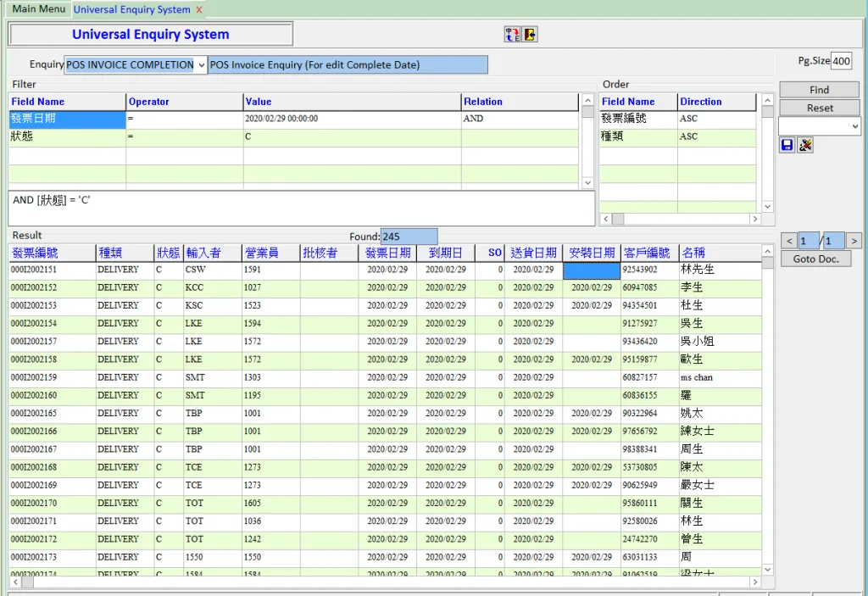This screenshot has width=868, height=596.
Task: Go to the next results page
Action: [x=854, y=241]
